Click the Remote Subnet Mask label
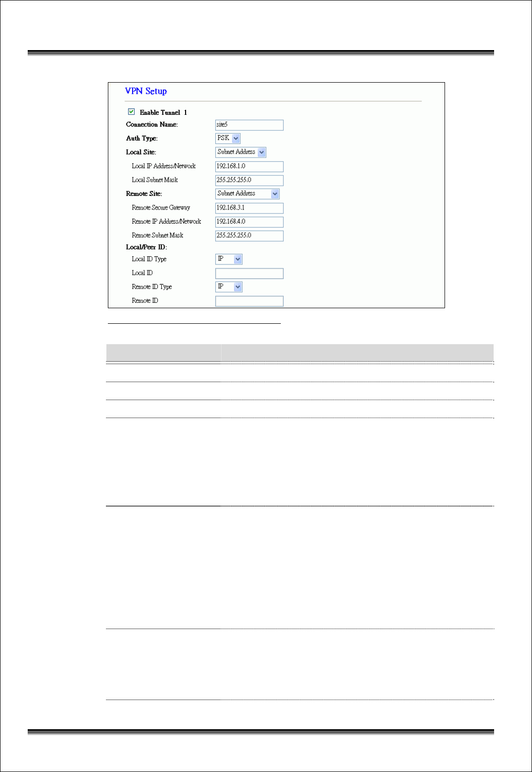The width and height of the screenshot is (532, 772). pos(157,235)
